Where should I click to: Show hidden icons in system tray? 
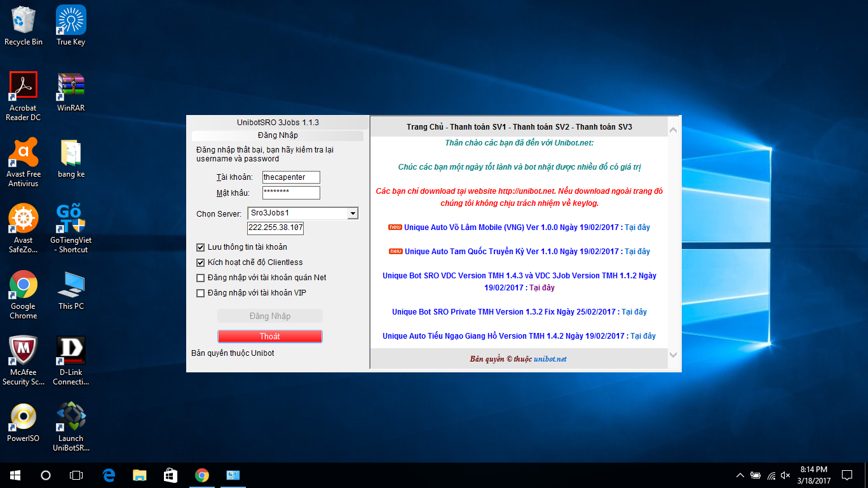[740, 475]
